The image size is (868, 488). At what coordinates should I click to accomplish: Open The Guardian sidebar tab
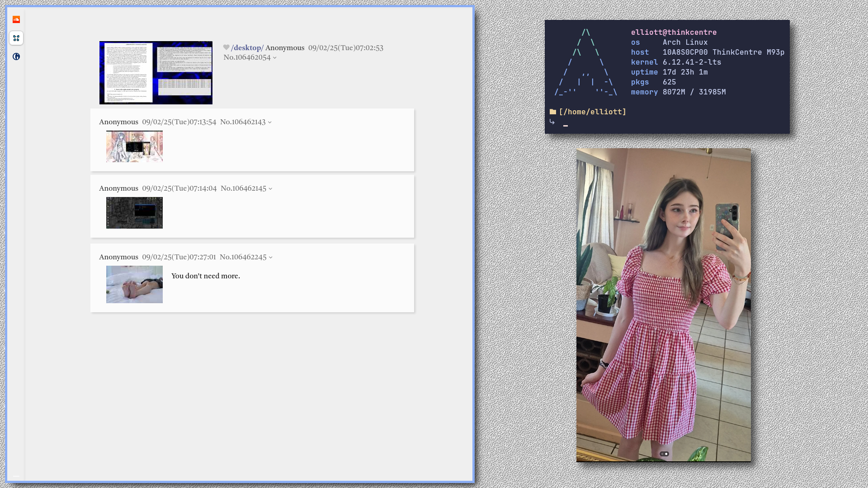[x=16, y=56]
